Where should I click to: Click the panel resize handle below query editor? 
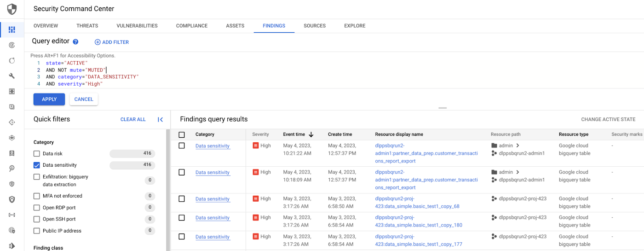(x=443, y=108)
